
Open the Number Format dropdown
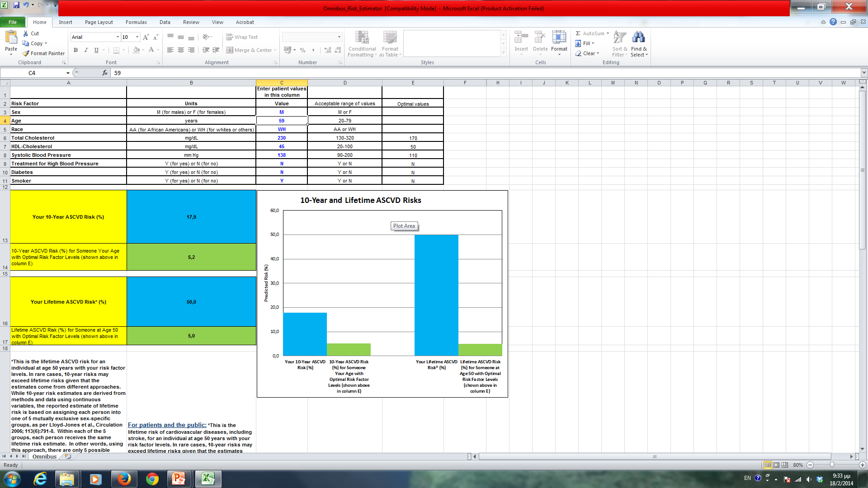click(x=339, y=37)
